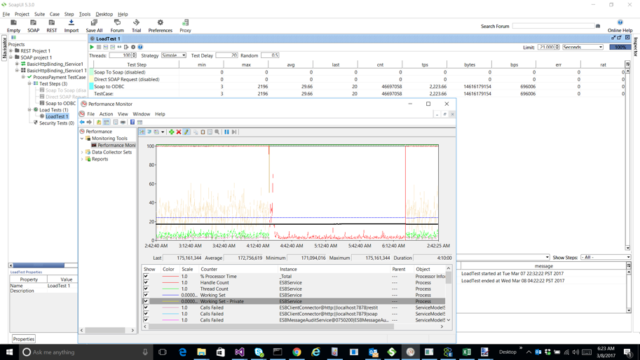Screen dimensions: 640x360
Task: Click the Properties tab at bottom left
Action: click(23, 339)
